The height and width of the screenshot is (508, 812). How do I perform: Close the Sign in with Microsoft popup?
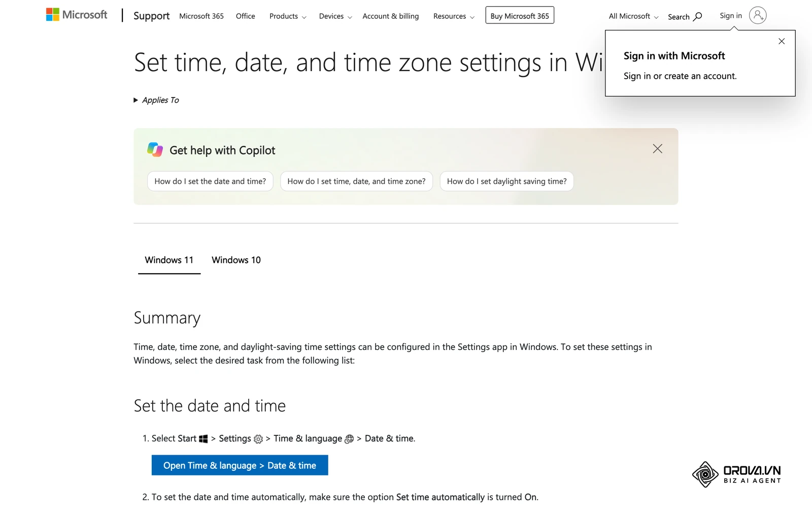782,41
